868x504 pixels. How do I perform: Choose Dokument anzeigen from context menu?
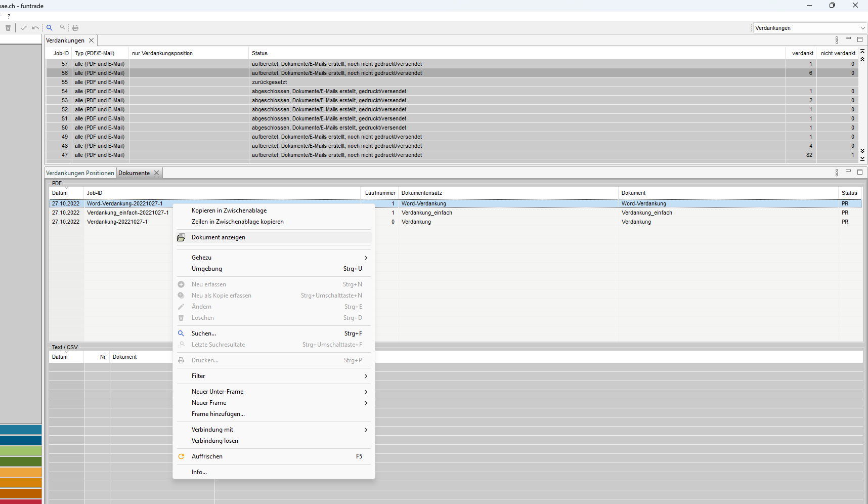[x=219, y=237]
